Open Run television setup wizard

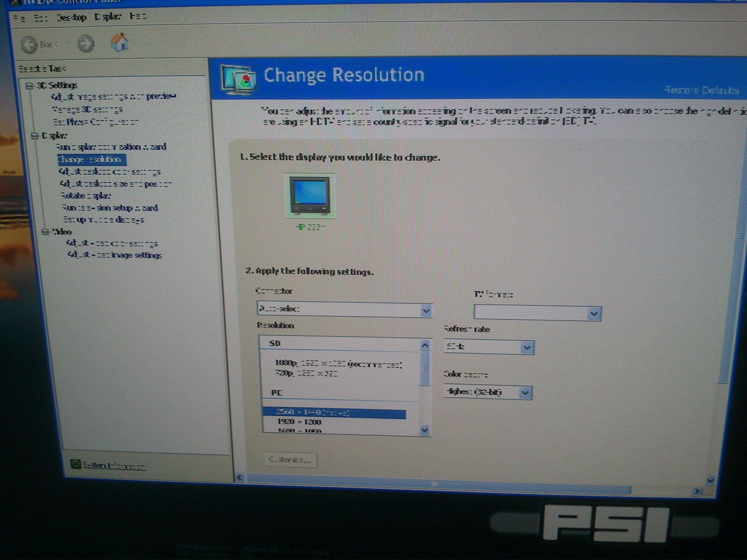click(110, 208)
